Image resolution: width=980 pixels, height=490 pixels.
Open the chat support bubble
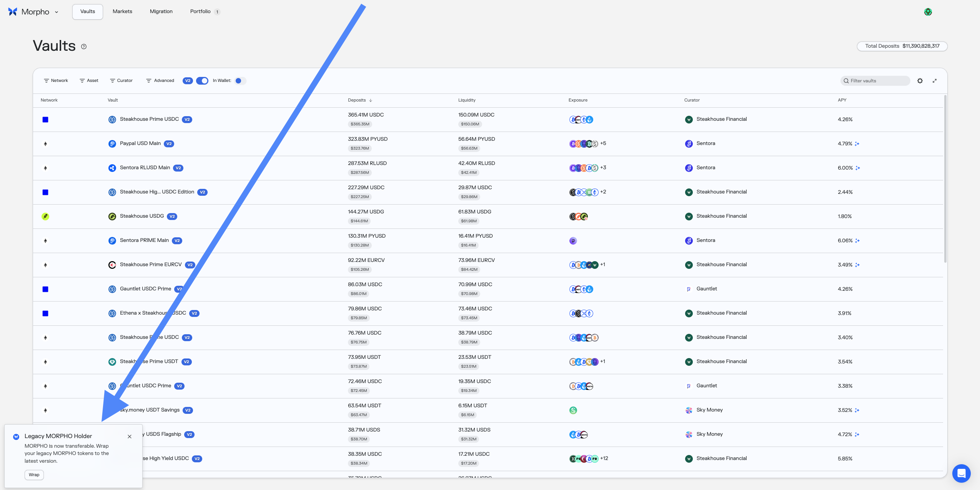coord(961,473)
